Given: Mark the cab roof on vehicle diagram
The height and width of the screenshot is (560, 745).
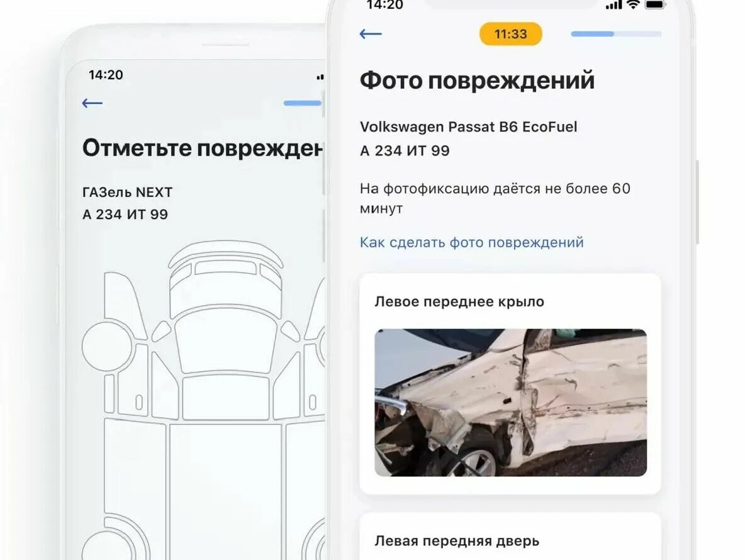Looking at the screenshot, I should (226, 398).
